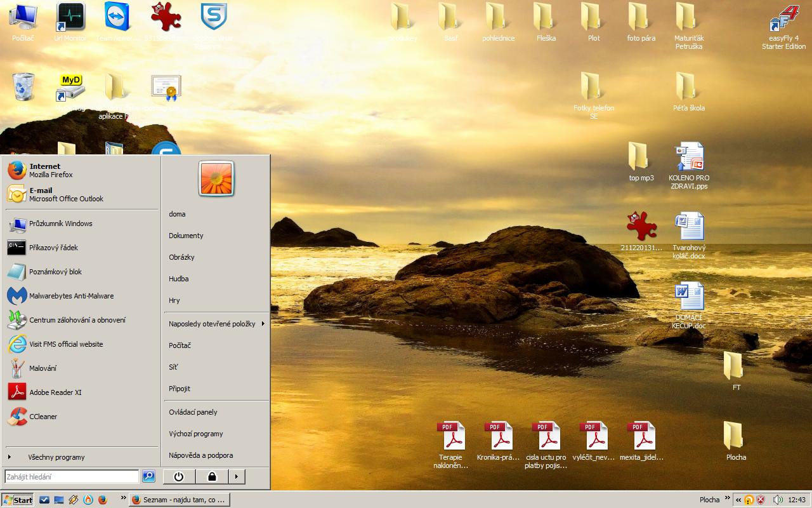Viewport: 812px width, 508px height.
Task: Show hidden system tray icons
Action: [738, 500]
